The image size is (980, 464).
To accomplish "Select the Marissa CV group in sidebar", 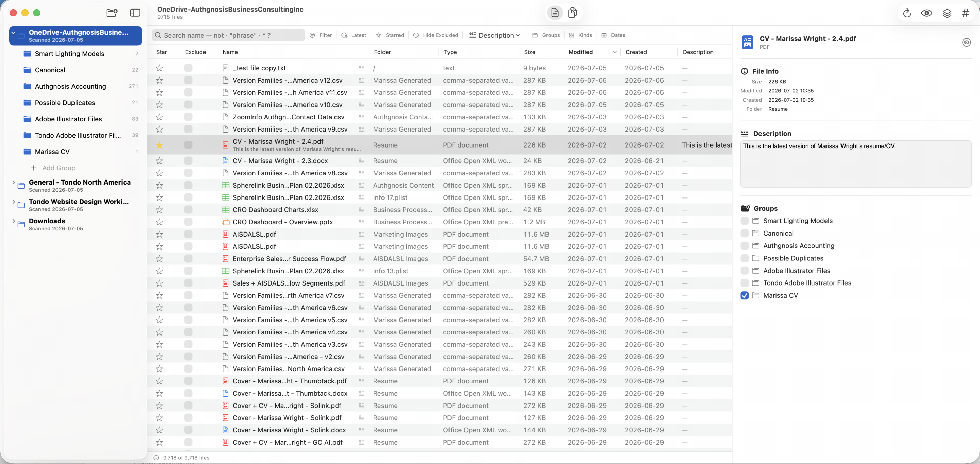I will [x=75, y=152].
